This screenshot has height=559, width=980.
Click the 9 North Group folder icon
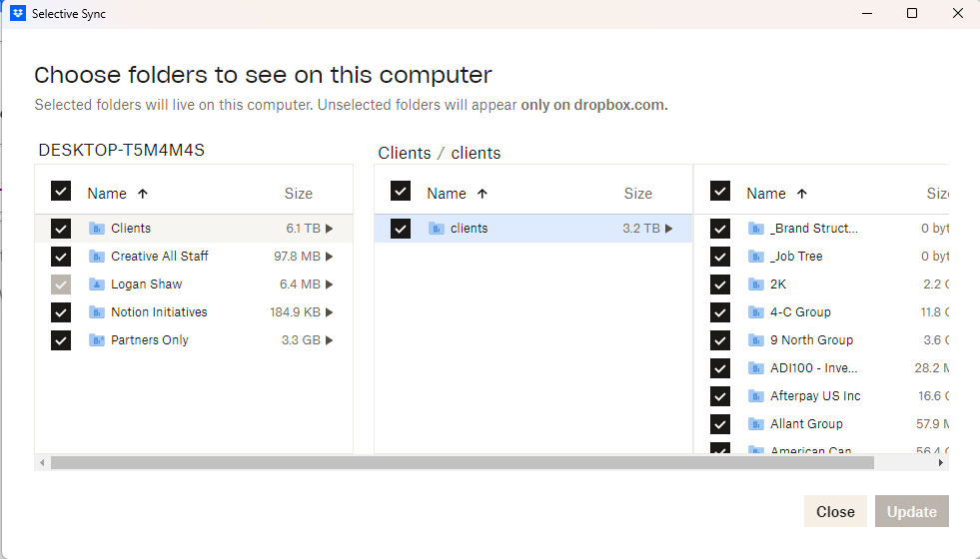click(x=756, y=340)
